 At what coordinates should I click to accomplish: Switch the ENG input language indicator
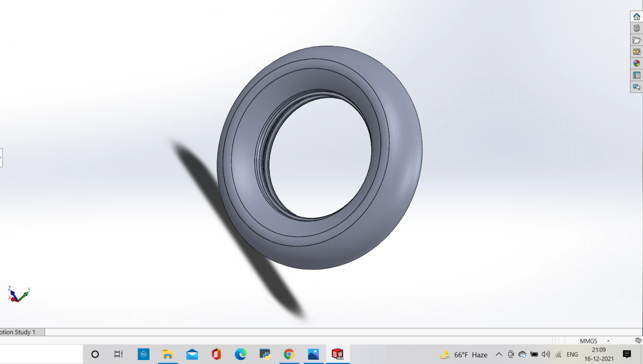572,355
